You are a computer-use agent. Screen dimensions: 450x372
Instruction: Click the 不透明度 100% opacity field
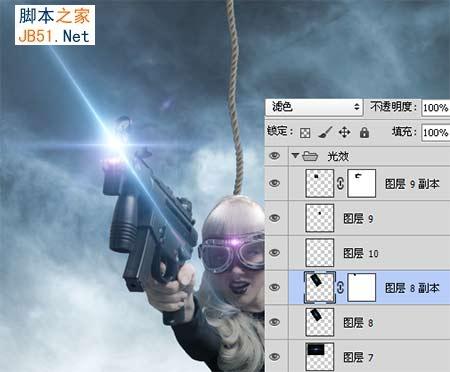coord(436,108)
